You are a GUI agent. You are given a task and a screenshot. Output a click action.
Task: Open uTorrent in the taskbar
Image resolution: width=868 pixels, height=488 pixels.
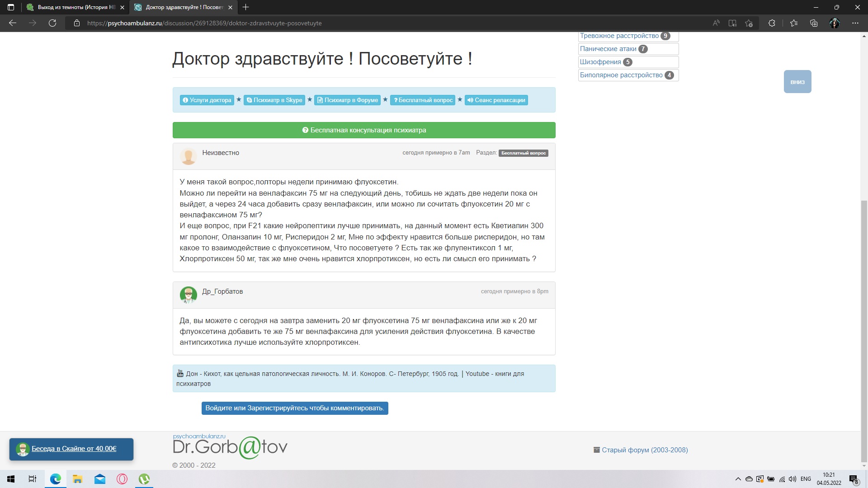click(144, 479)
